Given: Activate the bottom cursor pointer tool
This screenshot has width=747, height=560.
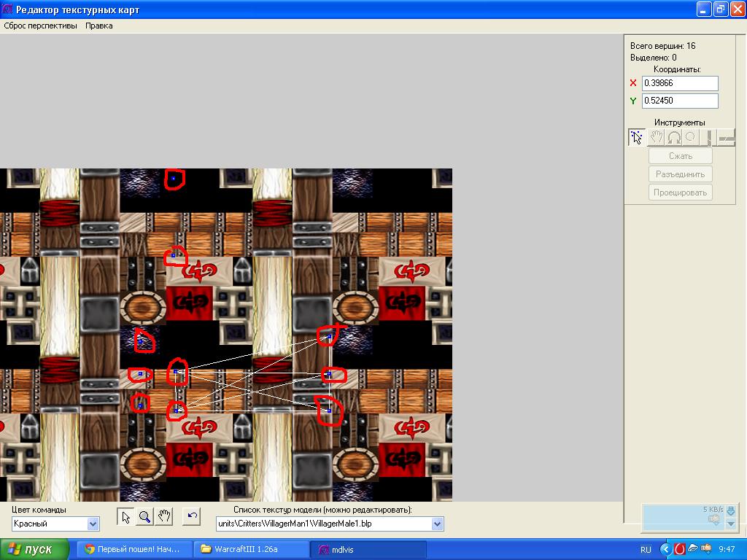Looking at the screenshot, I should click(x=125, y=517).
